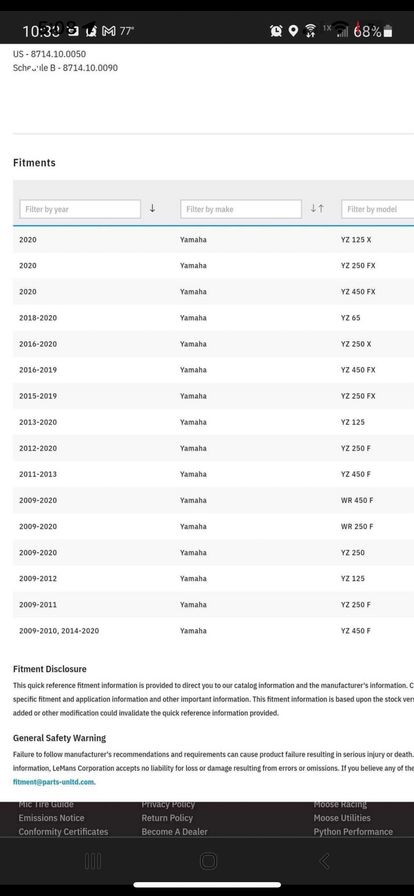Viewport: 414px width, 896px height.
Task: Focus the Filter by make field
Action: coord(241,209)
